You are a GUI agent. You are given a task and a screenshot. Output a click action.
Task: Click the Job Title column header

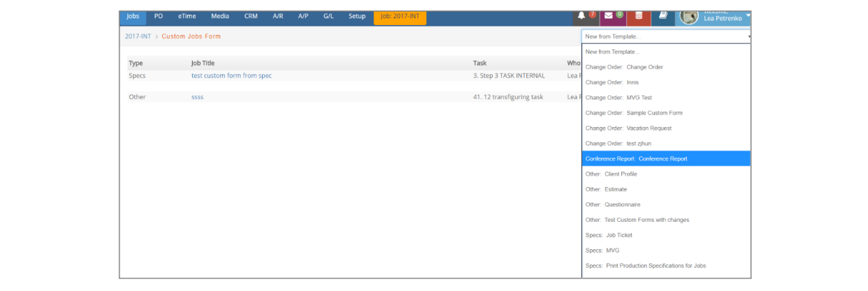(203, 63)
